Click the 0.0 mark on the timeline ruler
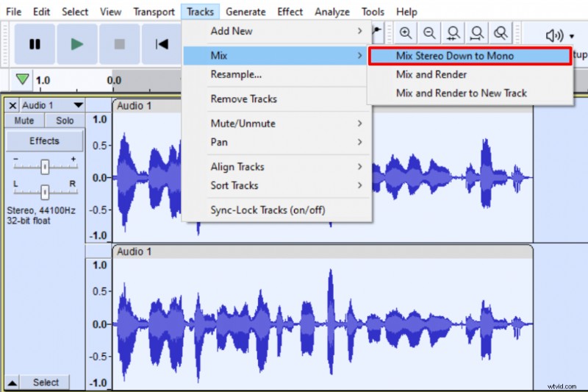588x392 pixels. (114, 80)
